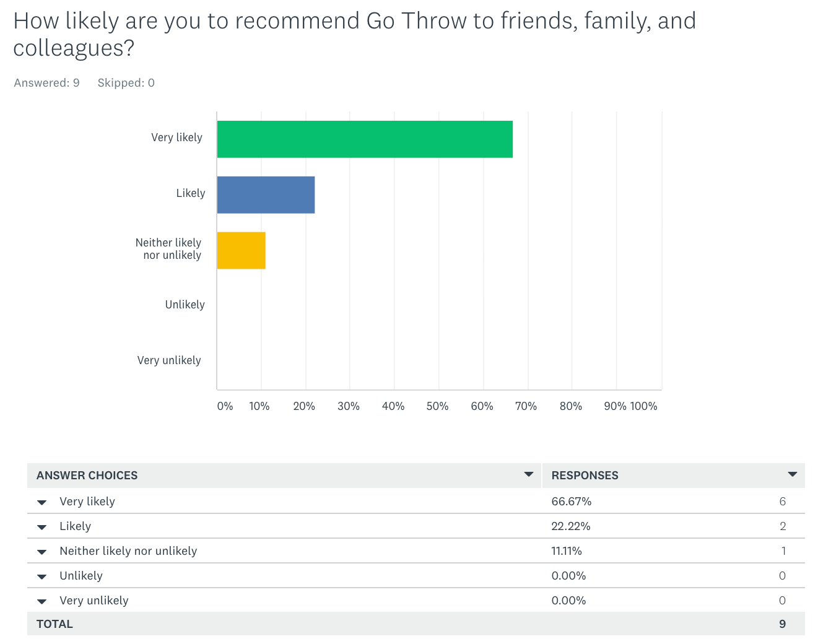Click the Very unlikely chart label
The width and height of the screenshot is (831, 644).
[x=169, y=360]
